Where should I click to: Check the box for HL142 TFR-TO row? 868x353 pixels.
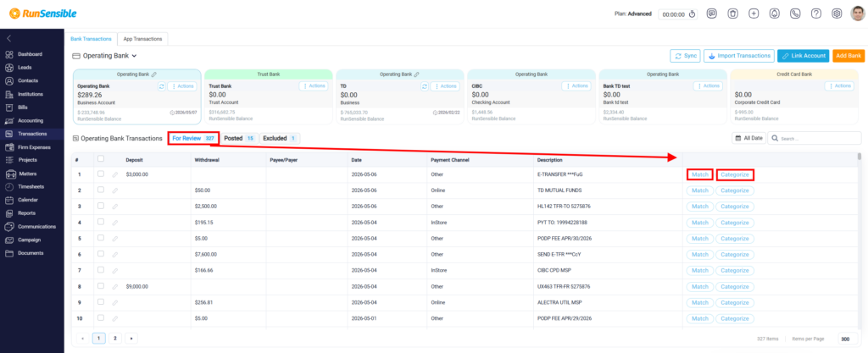[x=100, y=206]
